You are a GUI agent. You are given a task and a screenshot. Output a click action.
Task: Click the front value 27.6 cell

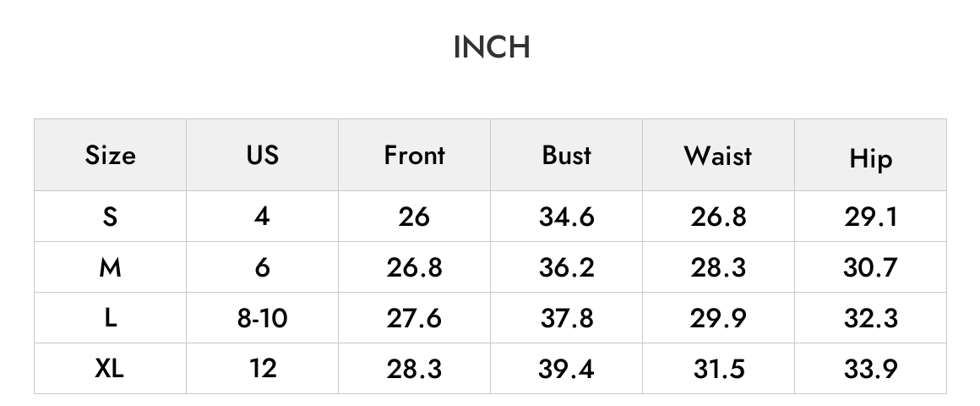click(x=414, y=318)
